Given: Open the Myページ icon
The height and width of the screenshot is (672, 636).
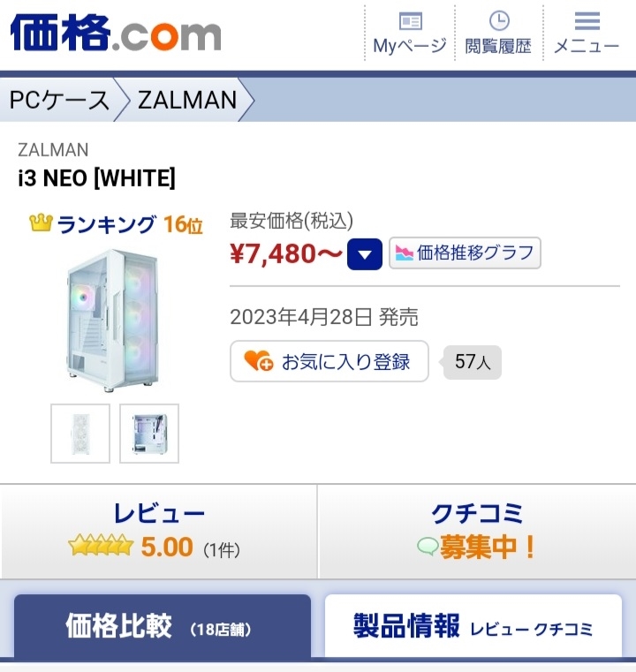Looking at the screenshot, I should tap(410, 22).
